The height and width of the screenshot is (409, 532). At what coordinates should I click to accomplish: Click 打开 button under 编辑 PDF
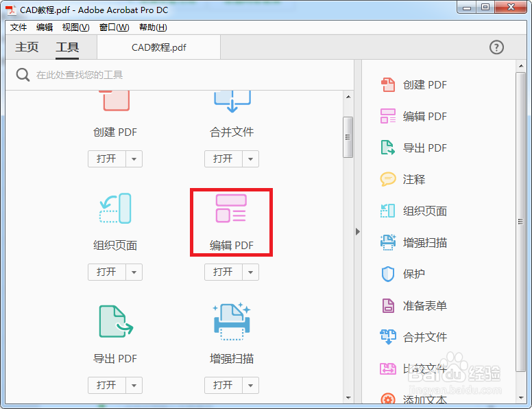(x=223, y=272)
